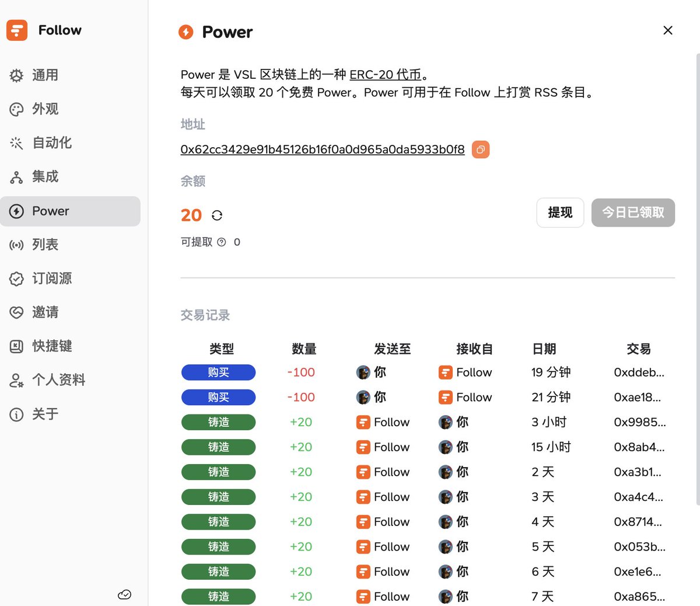Switch to the 关于 settings tab
The height and width of the screenshot is (606, 700).
pos(70,415)
